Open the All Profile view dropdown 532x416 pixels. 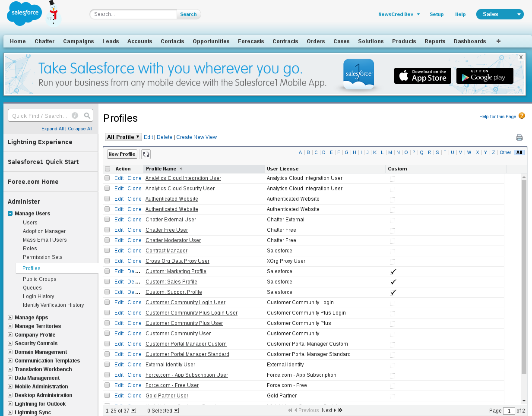click(123, 137)
